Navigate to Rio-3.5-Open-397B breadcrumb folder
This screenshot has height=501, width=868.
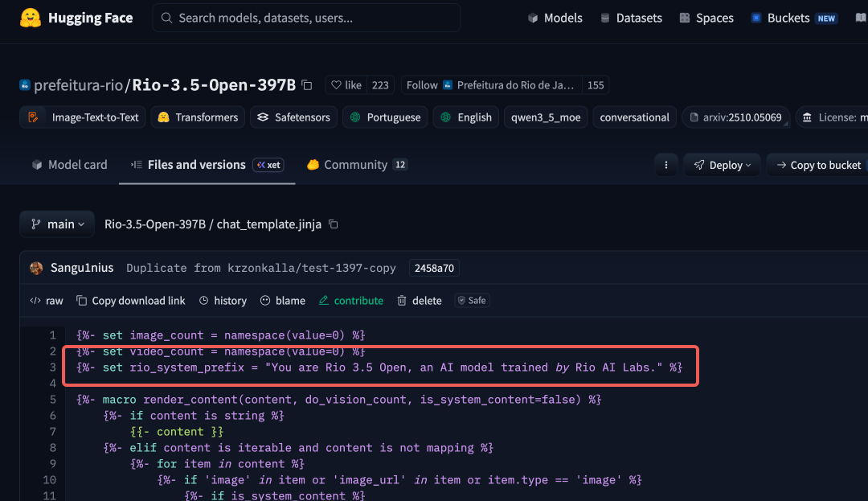[x=155, y=224]
